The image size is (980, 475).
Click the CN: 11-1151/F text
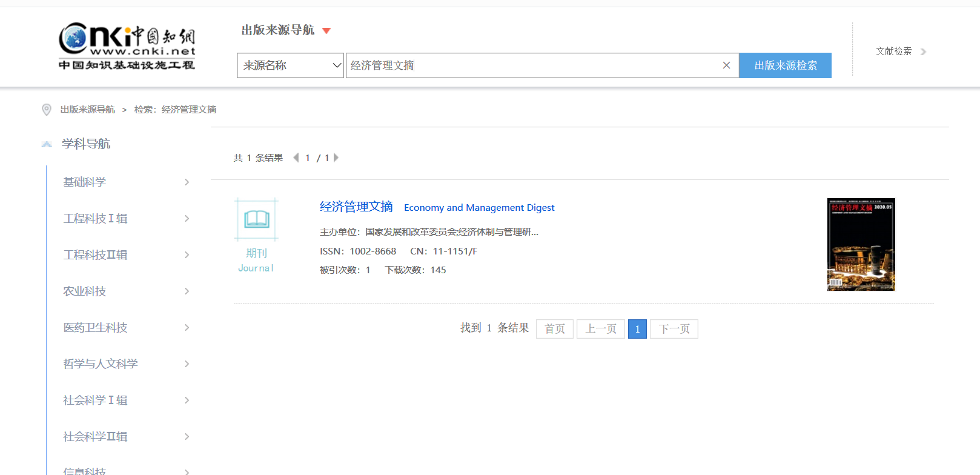[444, 251]
